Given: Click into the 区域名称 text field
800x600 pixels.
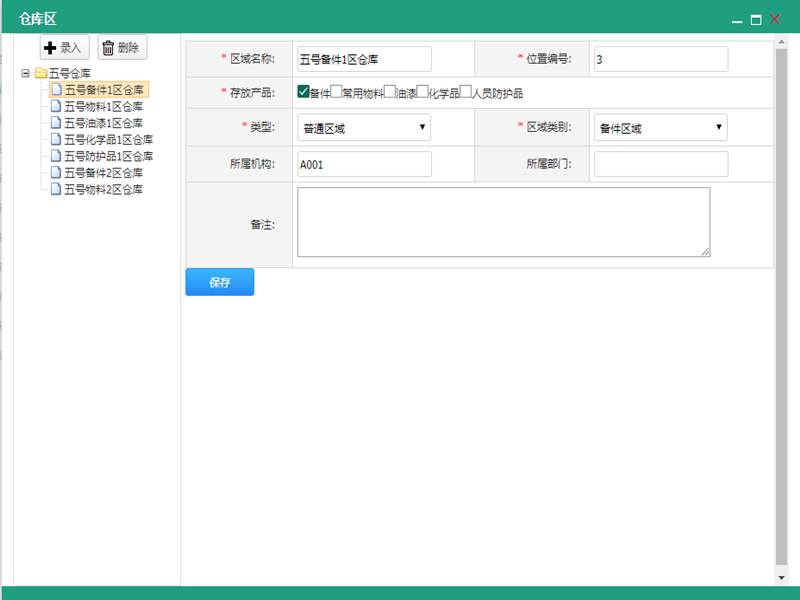Looking at the screenshot, I should click(364, 59).
